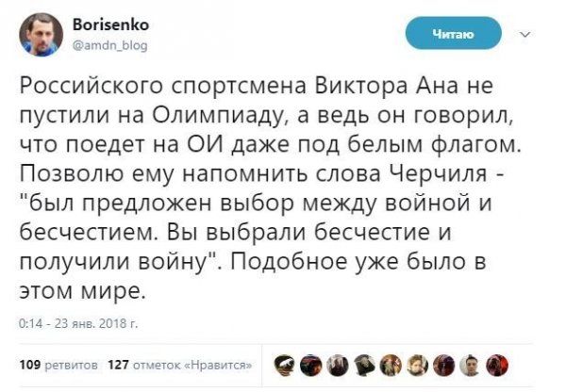Toggle the blue «Читаю» follow button

[x=452, y=35]
